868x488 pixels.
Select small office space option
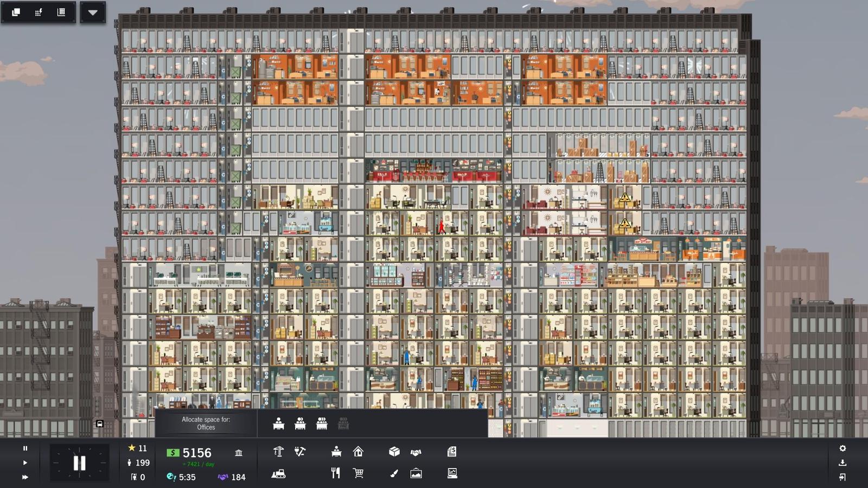tap(279, 423)
